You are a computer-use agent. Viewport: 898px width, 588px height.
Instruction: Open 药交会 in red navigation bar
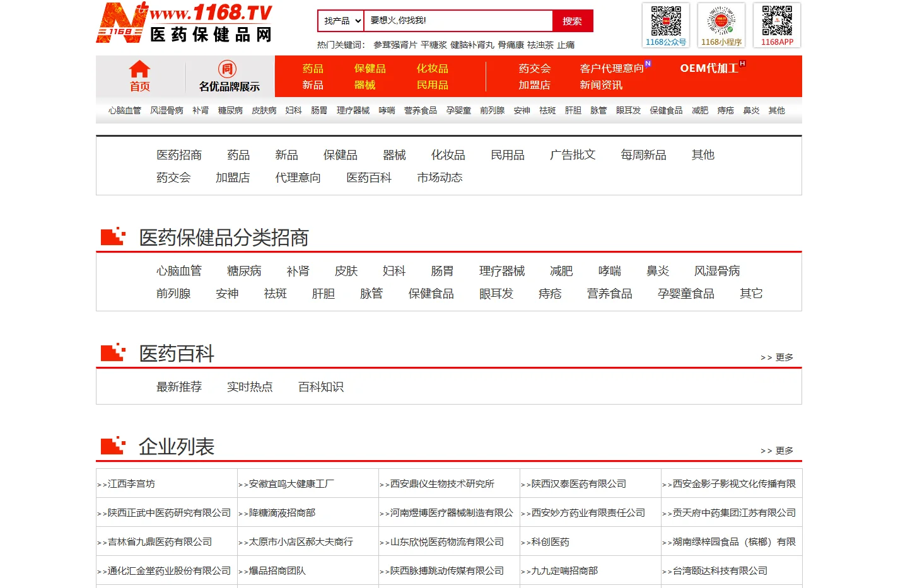(535, 68)
